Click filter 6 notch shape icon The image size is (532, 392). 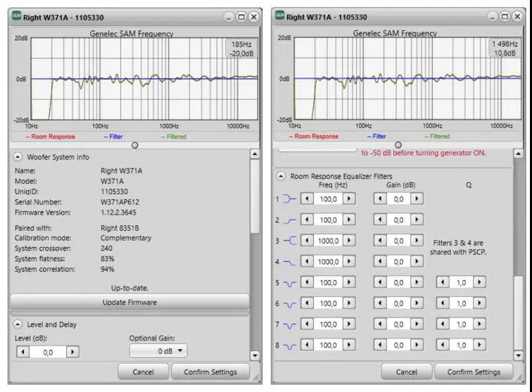click(x=289, y=304)
